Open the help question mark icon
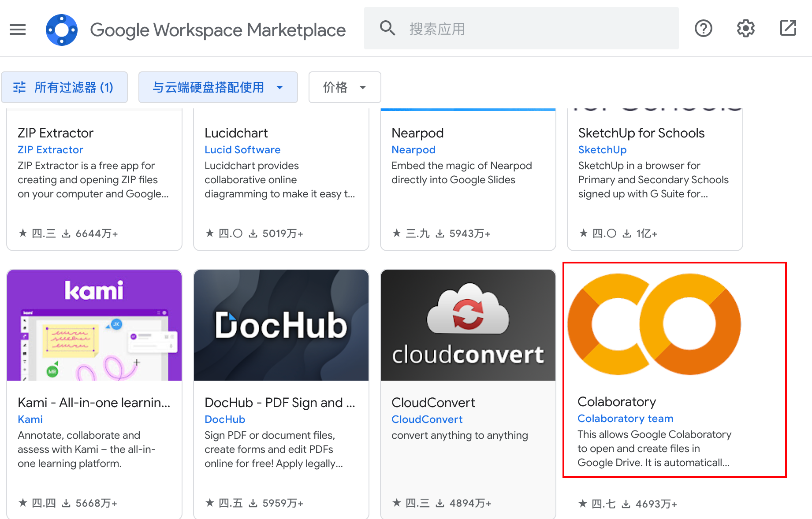 click(x=704, y=29)
